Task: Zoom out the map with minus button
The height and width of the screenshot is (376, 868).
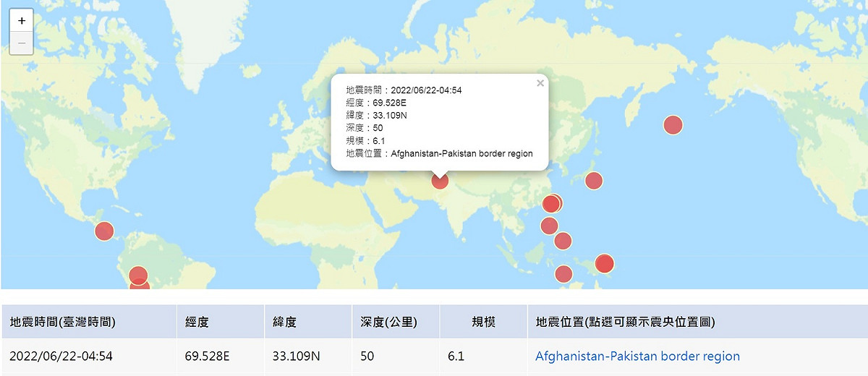Action: click(22, 43)
